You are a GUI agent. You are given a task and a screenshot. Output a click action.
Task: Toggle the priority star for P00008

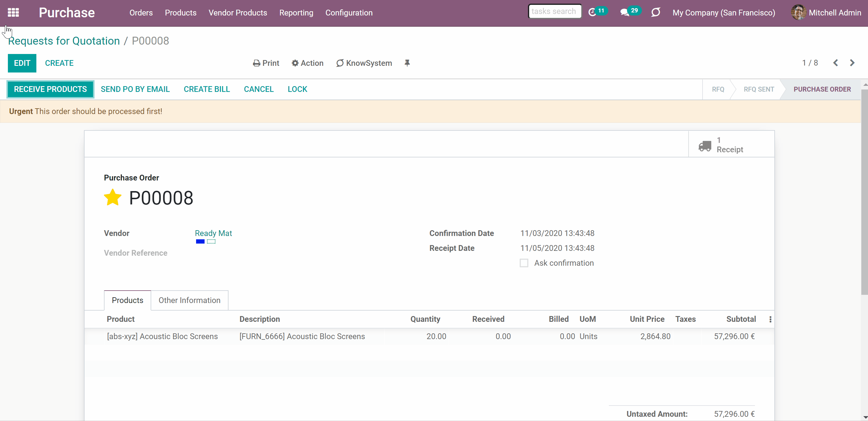click(x=112, y=197)
